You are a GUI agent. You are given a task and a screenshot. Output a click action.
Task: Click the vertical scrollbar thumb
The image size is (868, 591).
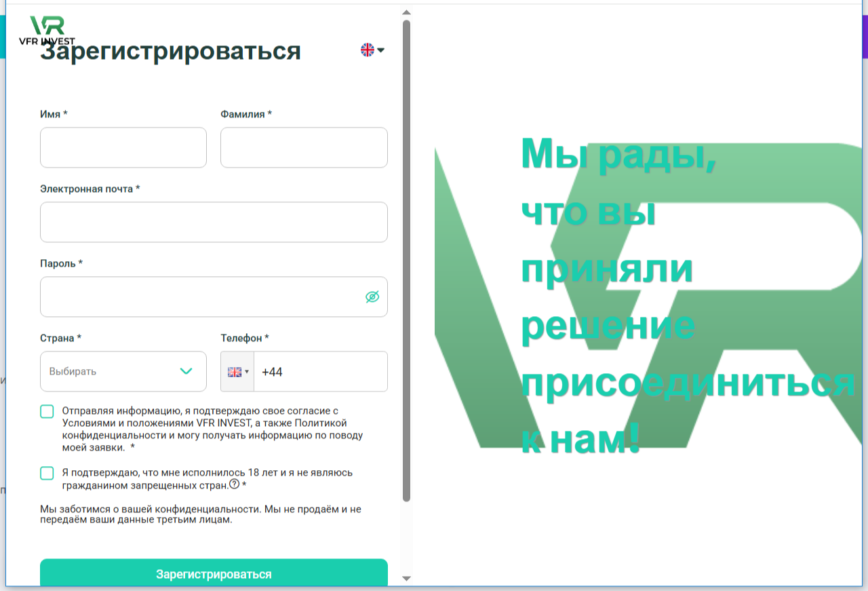pyautogui.click(x=407, y=261)
